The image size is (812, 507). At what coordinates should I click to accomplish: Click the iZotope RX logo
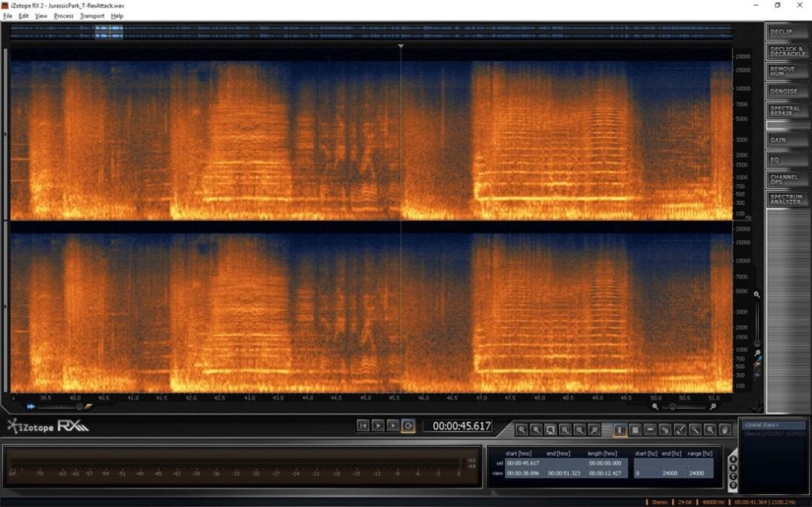click(x=47, y=426)
